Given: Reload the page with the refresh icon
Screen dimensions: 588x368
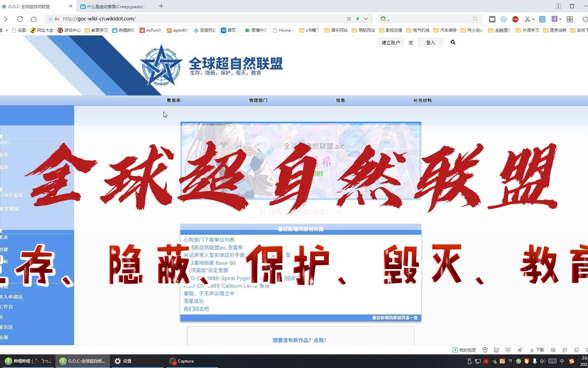Looking at the screenshot, I should pos(20,19).
